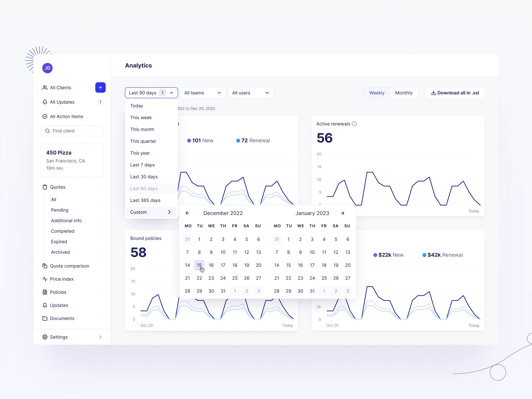Select This quarter menu option
532x399 pixels.
(143, 141)
